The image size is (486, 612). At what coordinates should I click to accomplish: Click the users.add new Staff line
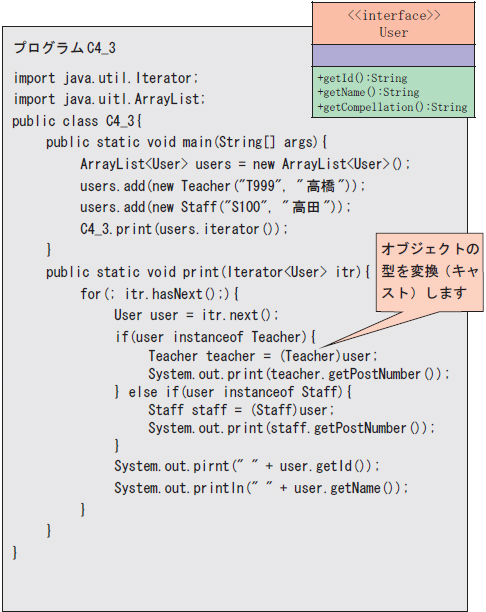215,207
